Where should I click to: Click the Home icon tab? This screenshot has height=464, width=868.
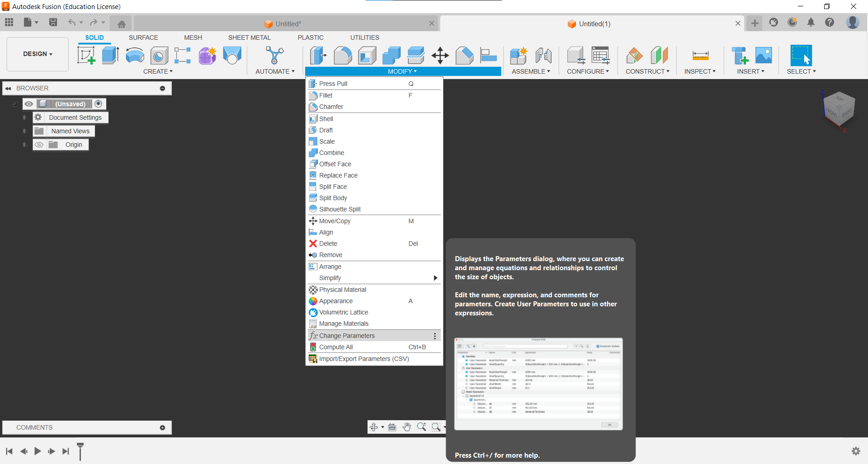click(x=121, y=24)
